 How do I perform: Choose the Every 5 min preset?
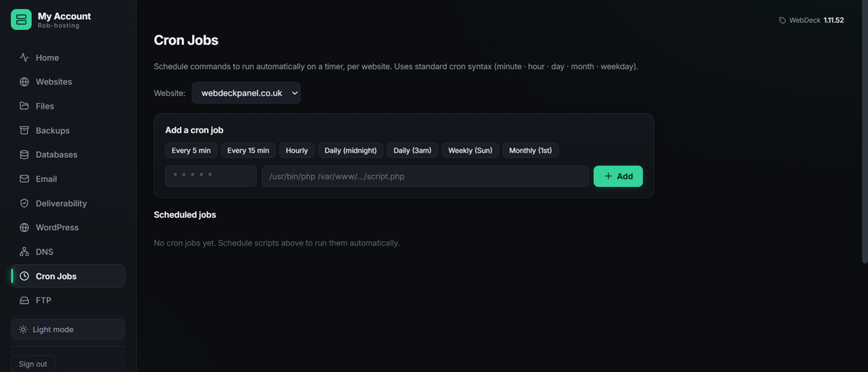[191, 150]
